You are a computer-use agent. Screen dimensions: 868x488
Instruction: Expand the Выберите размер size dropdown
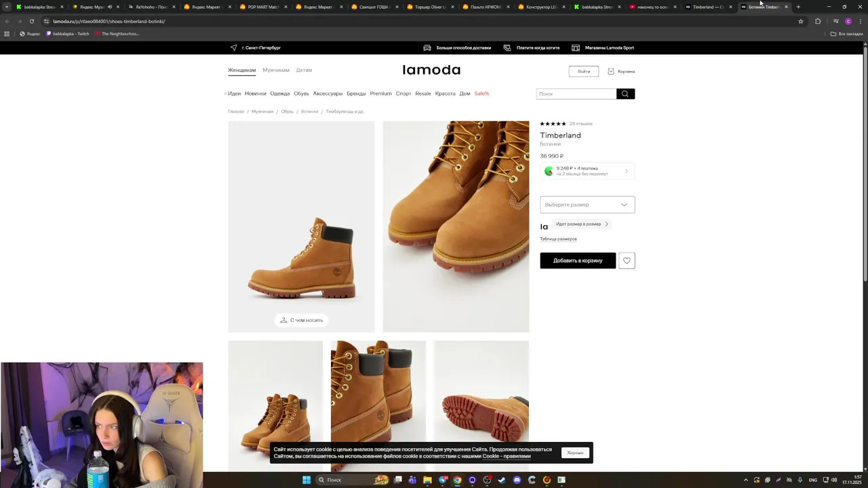pos(587,205)
